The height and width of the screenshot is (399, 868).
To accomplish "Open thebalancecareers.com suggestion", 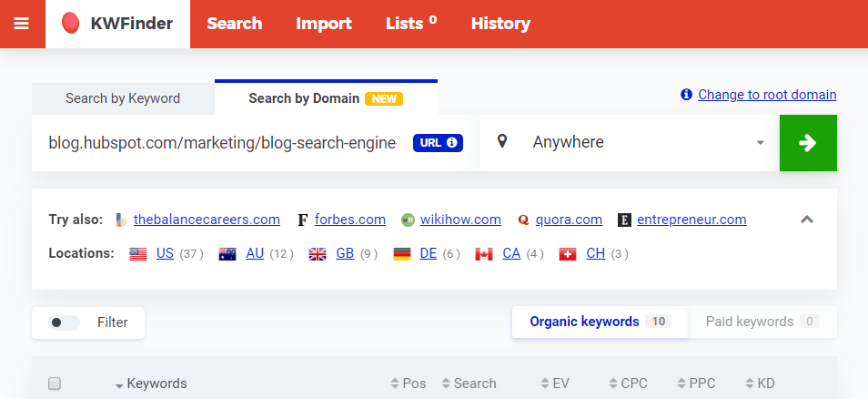I will 207,220.
